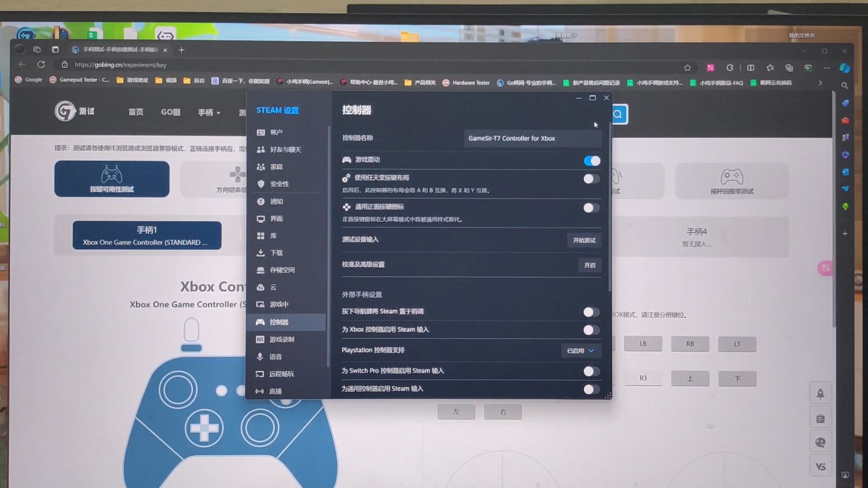Expand the 手柄 menu dropdown

point(209,113)
